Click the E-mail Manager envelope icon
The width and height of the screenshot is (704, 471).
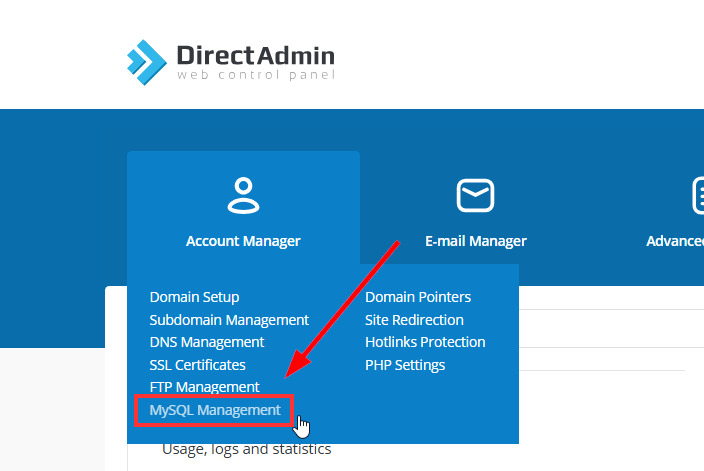[475, 195]
